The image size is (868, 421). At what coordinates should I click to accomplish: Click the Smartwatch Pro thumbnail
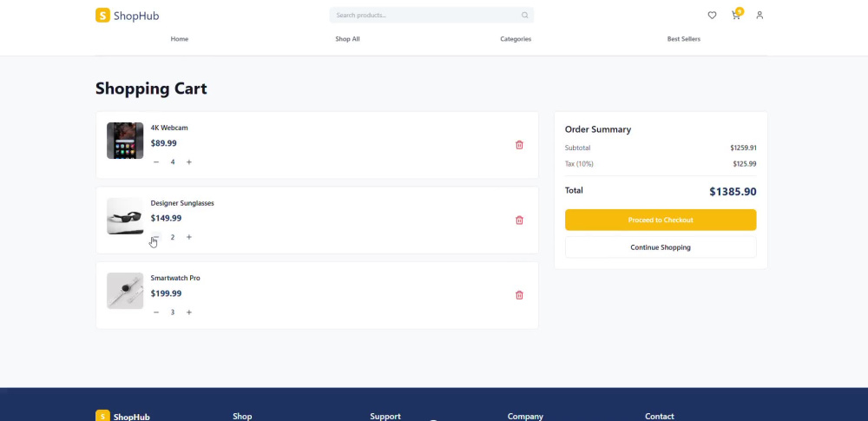click(125, 291)
